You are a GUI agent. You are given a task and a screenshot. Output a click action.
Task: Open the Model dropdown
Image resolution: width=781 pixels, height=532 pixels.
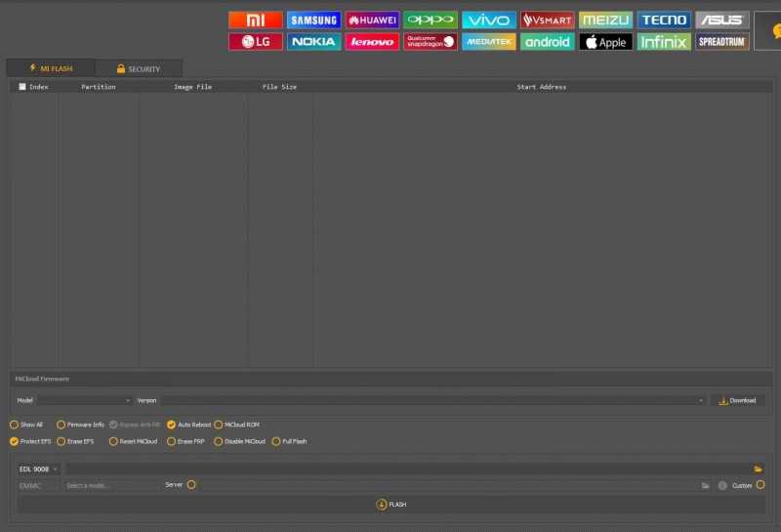coord(85,400)
